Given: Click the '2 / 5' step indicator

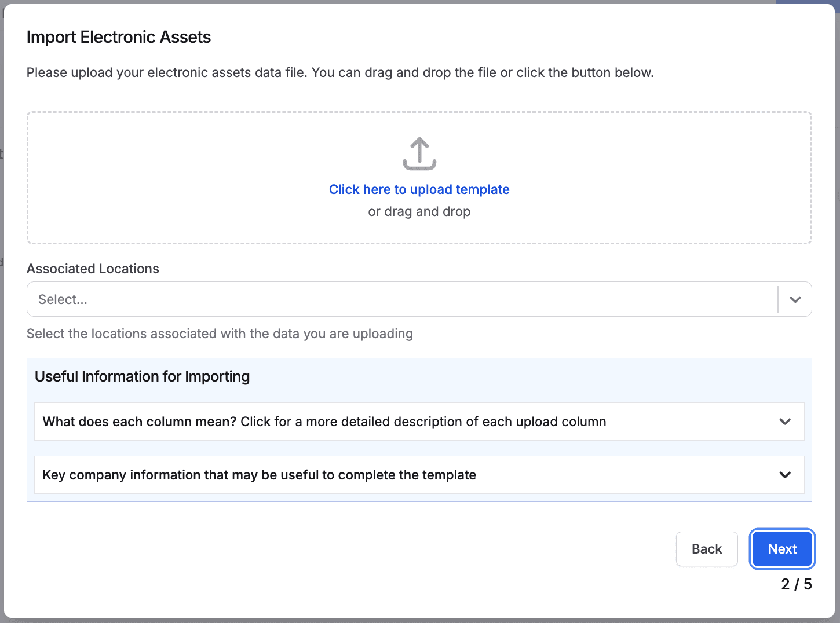Looking at the screenshot, I should coord(796,584).
